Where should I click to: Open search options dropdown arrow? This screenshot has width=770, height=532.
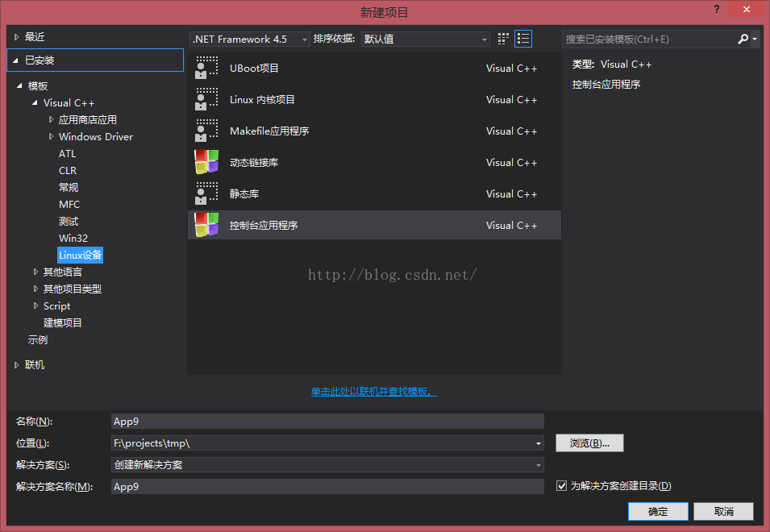tap(755, 39)
